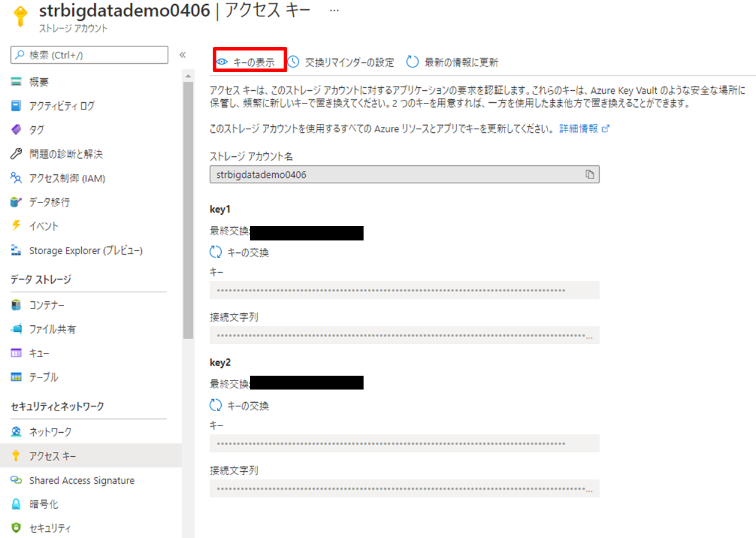The image size is (756, 538).
Task: Click the key1 heading text
Action: click(220, 209)
